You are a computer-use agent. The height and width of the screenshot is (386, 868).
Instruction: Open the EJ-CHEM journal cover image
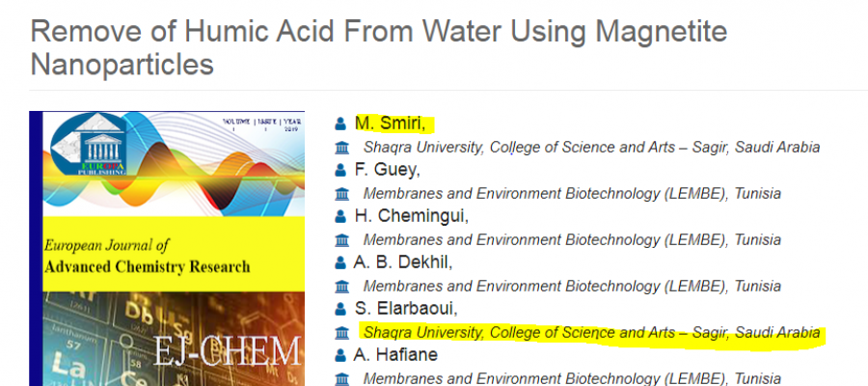(x=167, y=249)
